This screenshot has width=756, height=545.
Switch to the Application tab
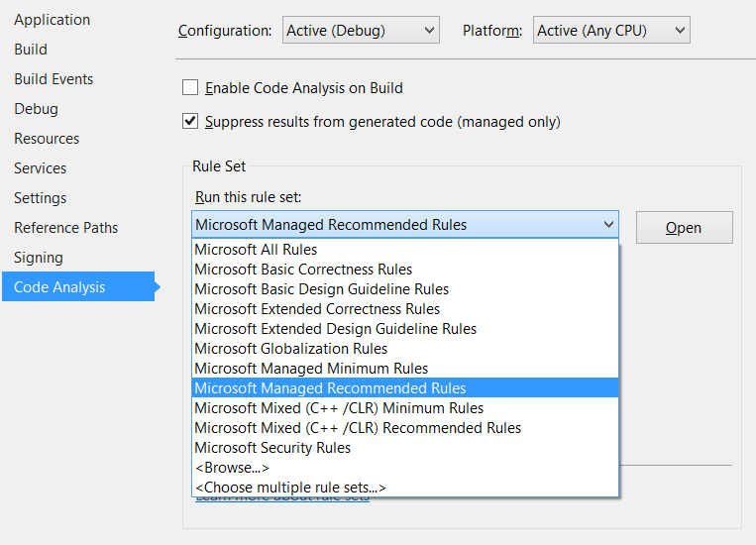(x=52, y=20)
